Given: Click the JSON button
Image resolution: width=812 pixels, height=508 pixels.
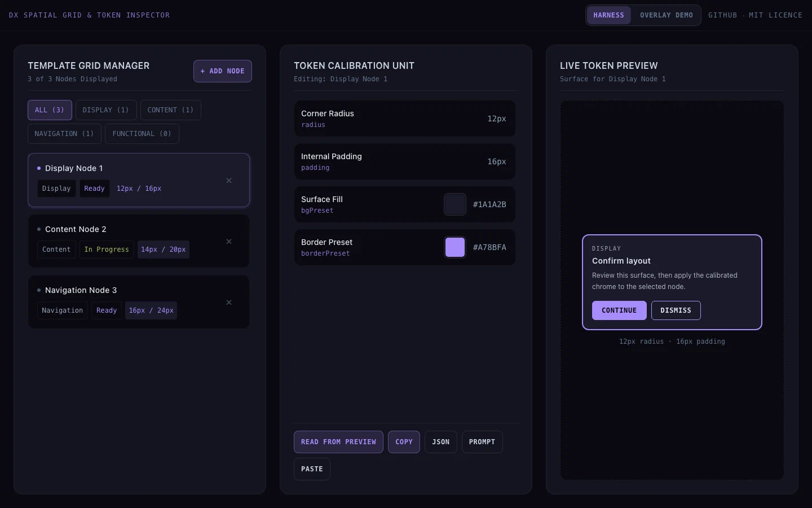Looking at the screenshot, I should (x=441, y=442).
